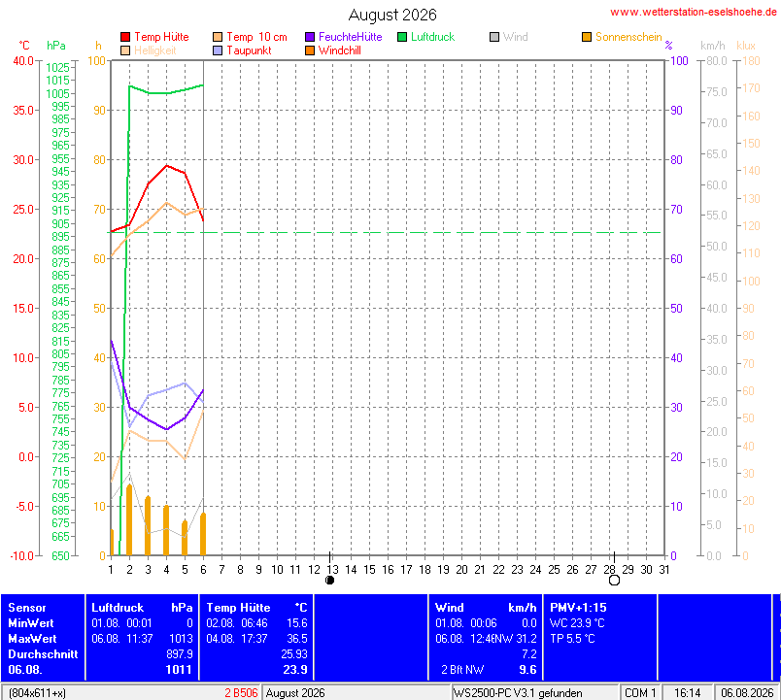The image size is (781, 700).
Task: Click the °C axis unit label
Action: [24, 46]
